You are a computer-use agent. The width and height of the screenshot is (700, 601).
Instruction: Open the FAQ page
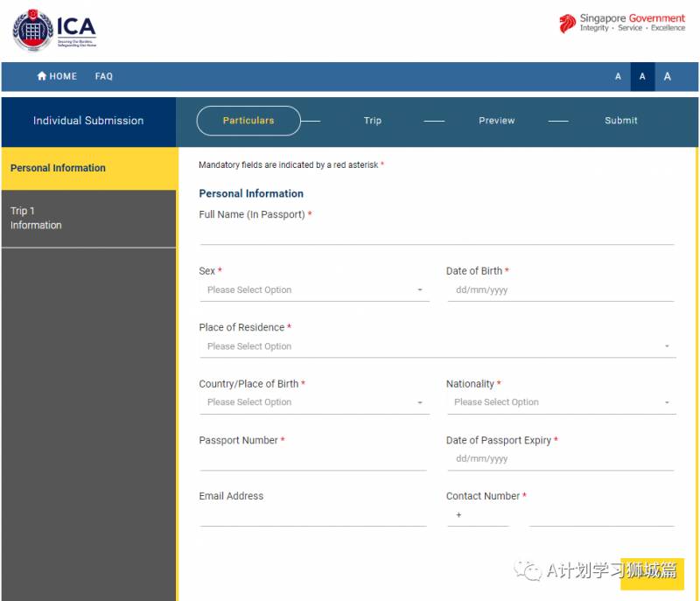coord(104,76)
